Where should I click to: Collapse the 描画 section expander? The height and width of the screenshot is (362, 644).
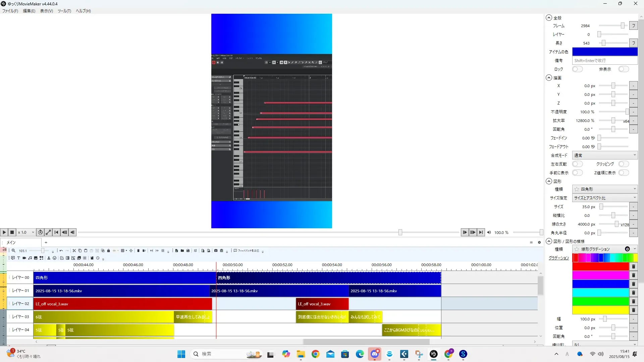coord(549,77)
